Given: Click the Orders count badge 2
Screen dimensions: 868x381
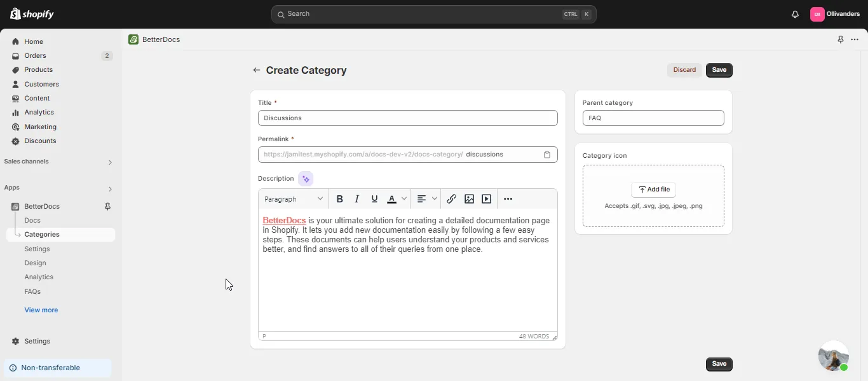Looking at the screenshot, I should coord(107,56).
